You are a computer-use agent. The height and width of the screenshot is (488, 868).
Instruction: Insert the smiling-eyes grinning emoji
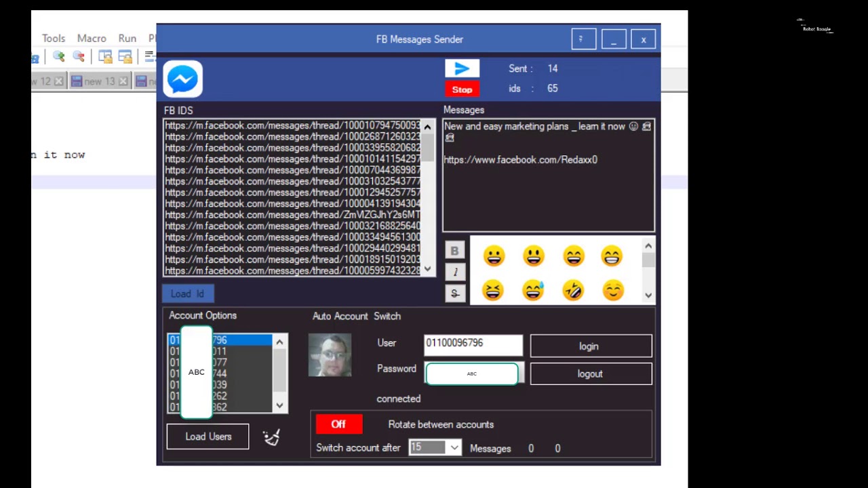coord(573,256)
